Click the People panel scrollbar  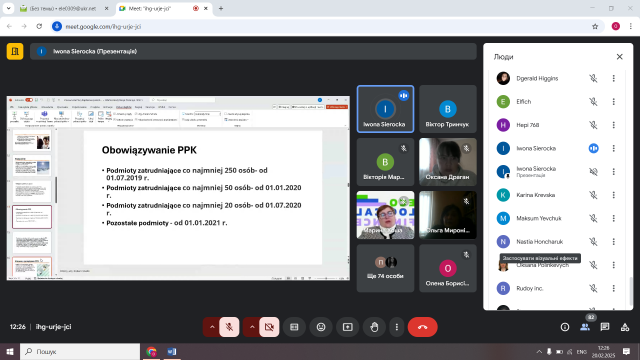[x=631, y=291]
